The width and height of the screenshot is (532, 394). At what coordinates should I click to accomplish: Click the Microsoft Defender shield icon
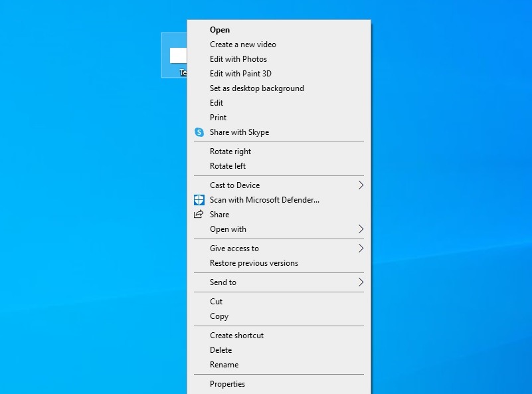pyautogui.click(x=199, y=200)
